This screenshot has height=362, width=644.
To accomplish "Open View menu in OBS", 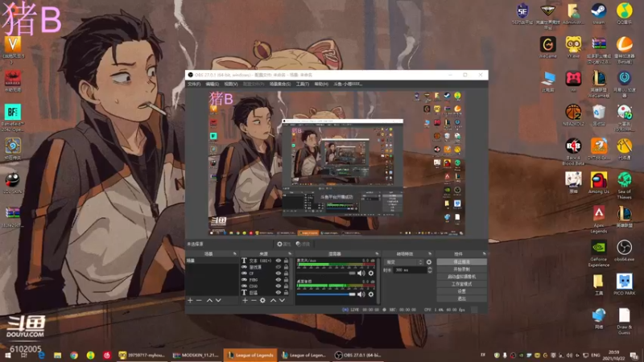I will 231,84.
